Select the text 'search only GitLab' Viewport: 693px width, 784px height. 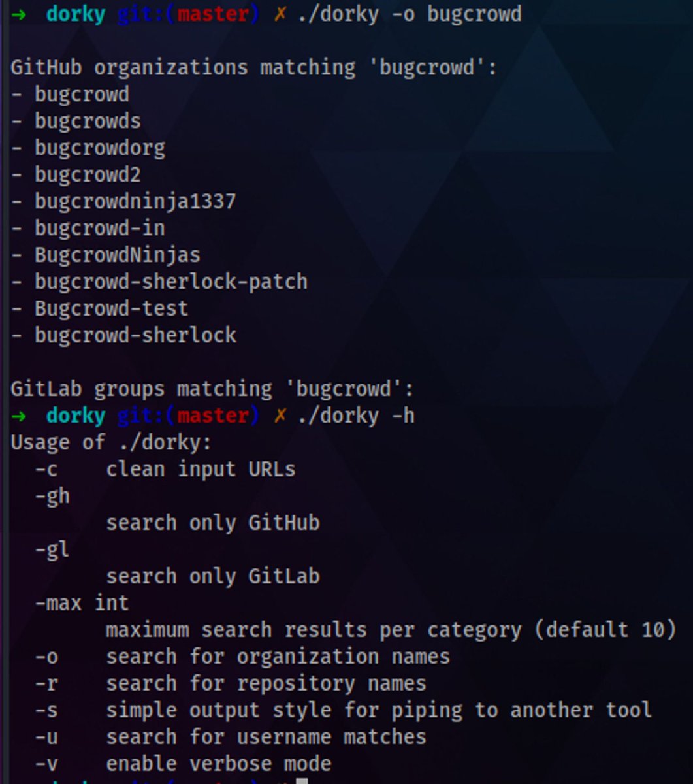coord(213,576)
